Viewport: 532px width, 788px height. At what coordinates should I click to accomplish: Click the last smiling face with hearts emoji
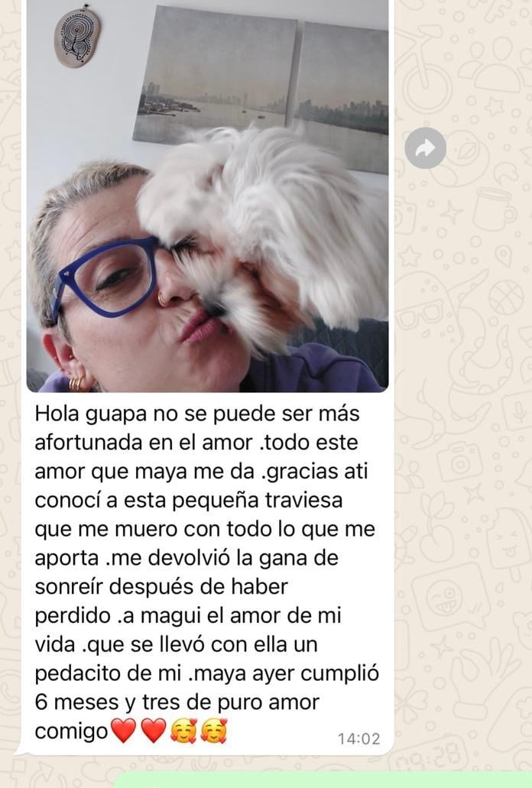coord(214,731)
